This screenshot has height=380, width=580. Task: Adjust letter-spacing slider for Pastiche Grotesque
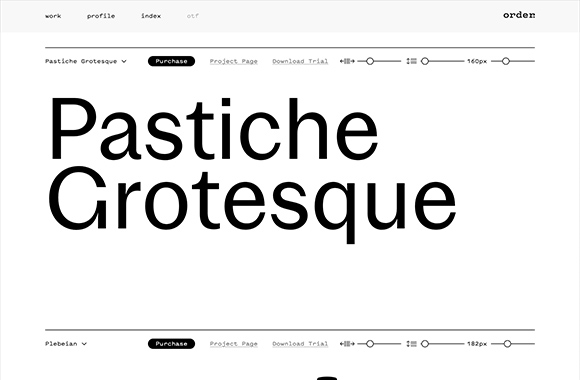tap(379, 61)
